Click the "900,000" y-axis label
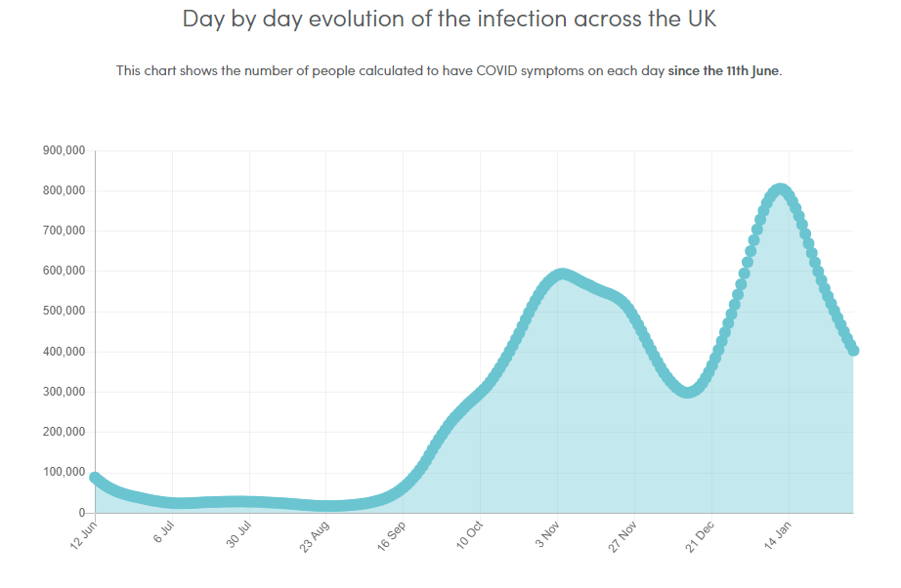Screen dimensions: 901x588 click(64, 150)
